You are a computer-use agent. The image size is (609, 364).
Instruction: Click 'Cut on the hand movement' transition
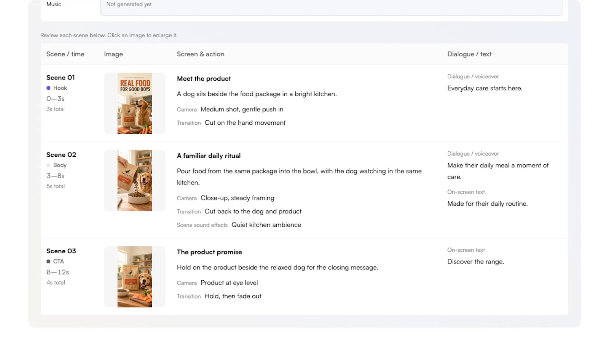tap(245, 123)
